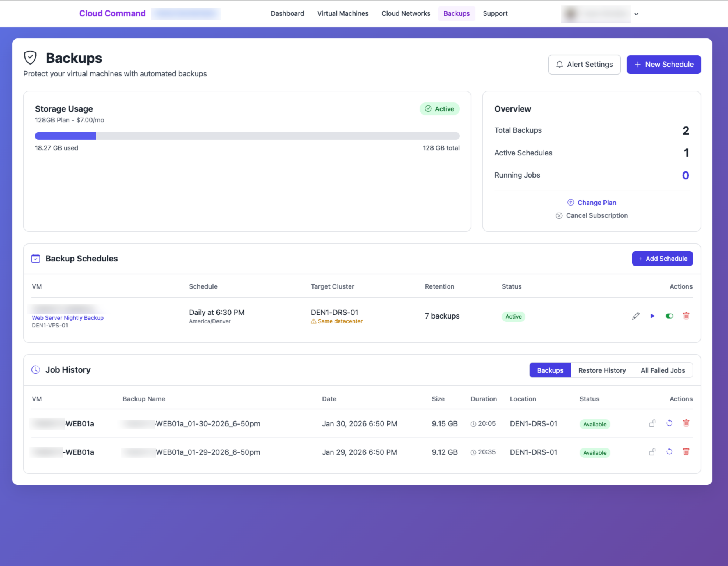Open the user account dropdown
This screenshot has width=728, height=566.
[636, 14]
